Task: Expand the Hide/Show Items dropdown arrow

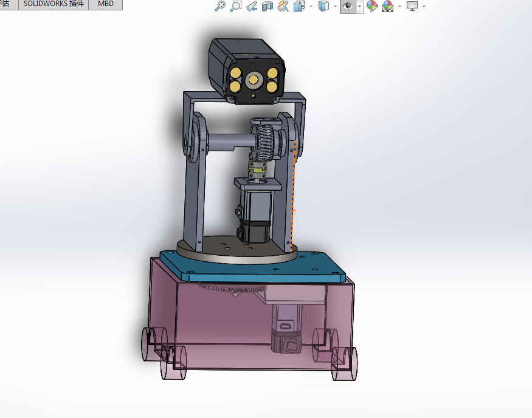Action: pos(360,7)
